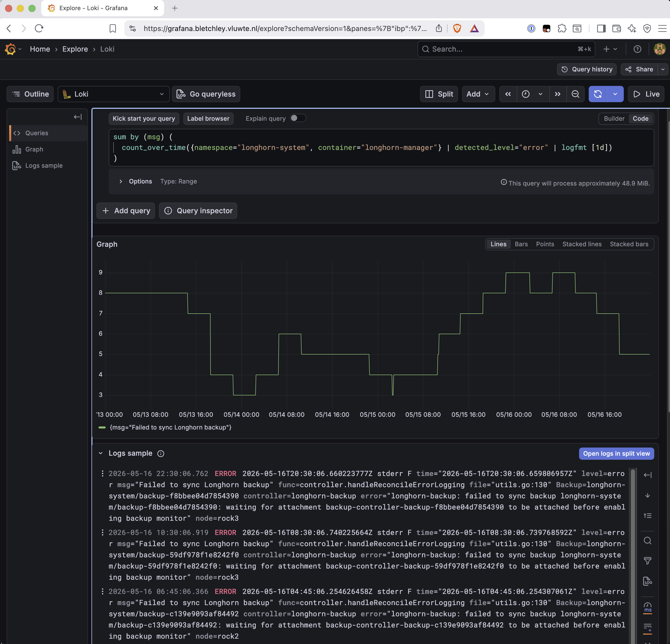The image size is (670, 644).
Task: Open browser extensions puzzle icon
Action: [562, 28]
